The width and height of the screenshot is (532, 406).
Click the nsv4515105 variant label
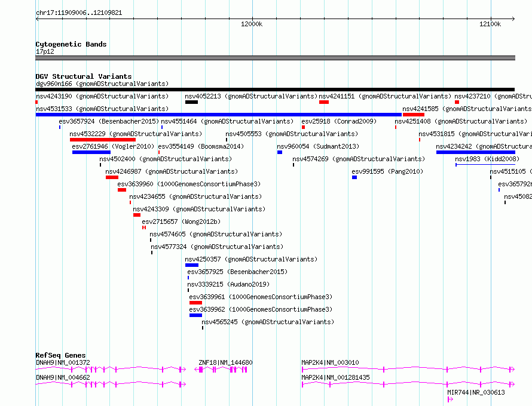(x=511, y=171)
